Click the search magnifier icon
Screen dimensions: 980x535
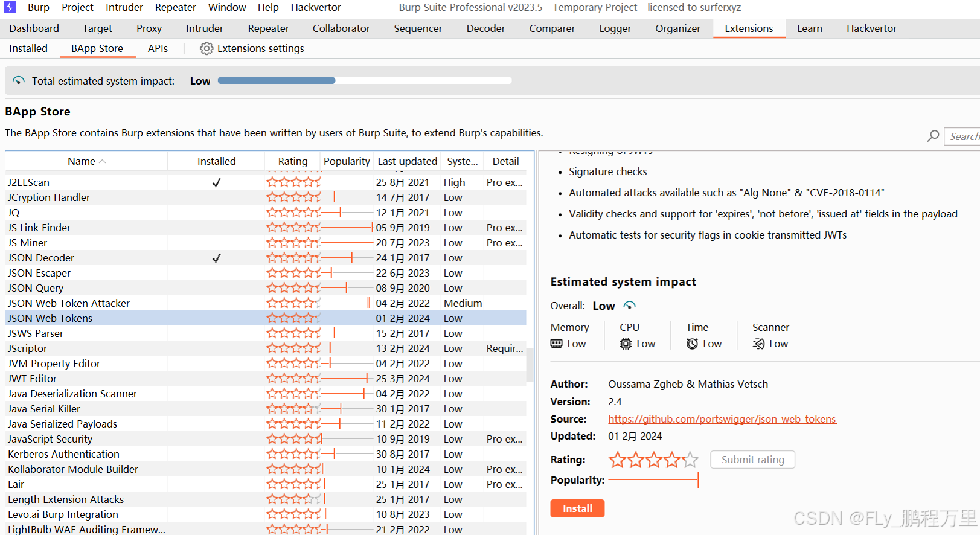(933, 136)
